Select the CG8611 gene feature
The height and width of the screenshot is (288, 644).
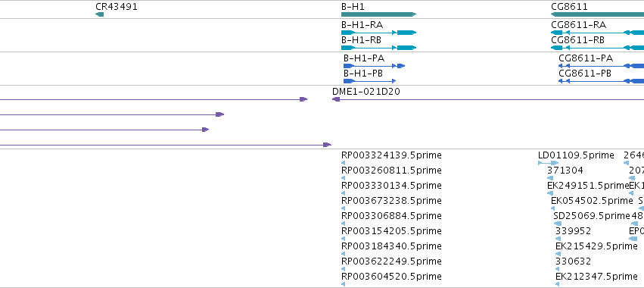click(x=597, y=14)
